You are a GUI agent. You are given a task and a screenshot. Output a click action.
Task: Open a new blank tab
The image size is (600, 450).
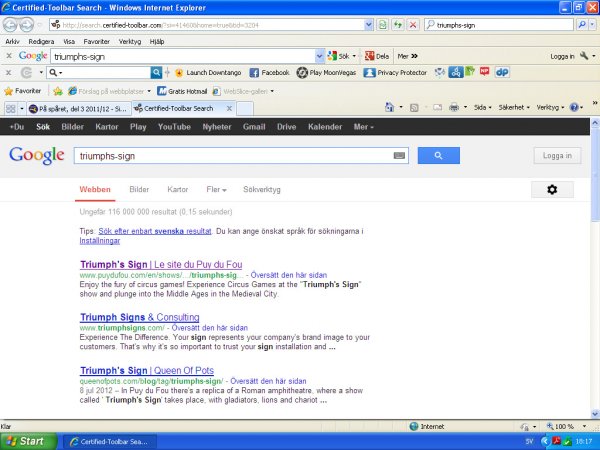click(245, 109)
